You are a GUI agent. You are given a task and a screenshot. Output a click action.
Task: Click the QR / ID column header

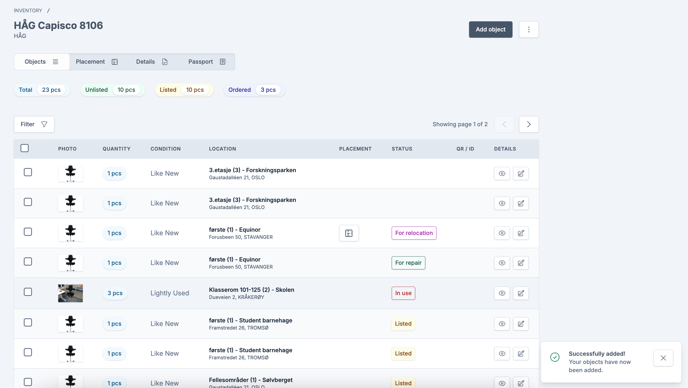[465, 149]
